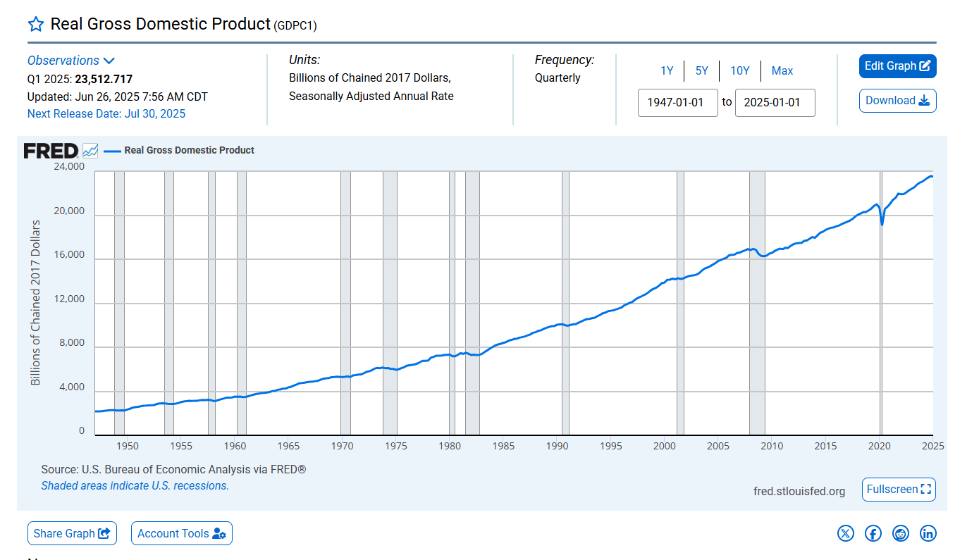979x560 pixels.
Task: Share the graph on Reddit
Action: pyautogui.click(x=900, y=533)
